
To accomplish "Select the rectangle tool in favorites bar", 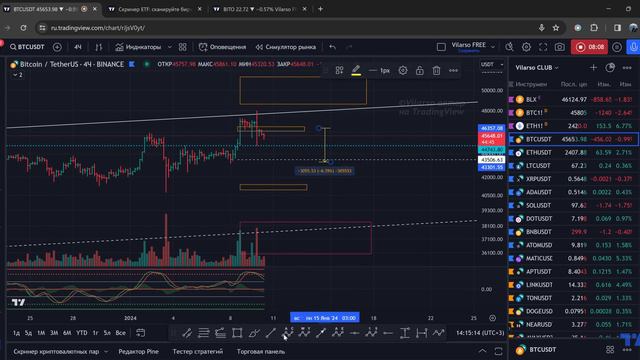I will pos(237,333).
